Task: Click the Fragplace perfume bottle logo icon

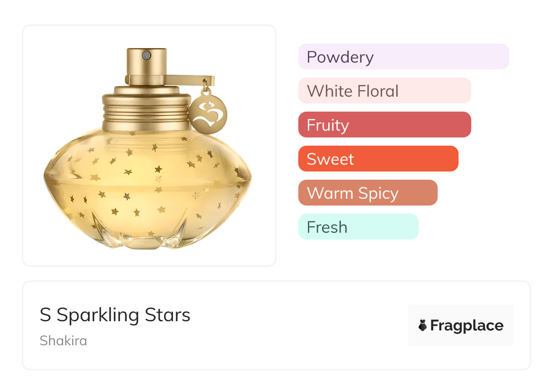Action: pyautogui.click(x=423, y=325)
